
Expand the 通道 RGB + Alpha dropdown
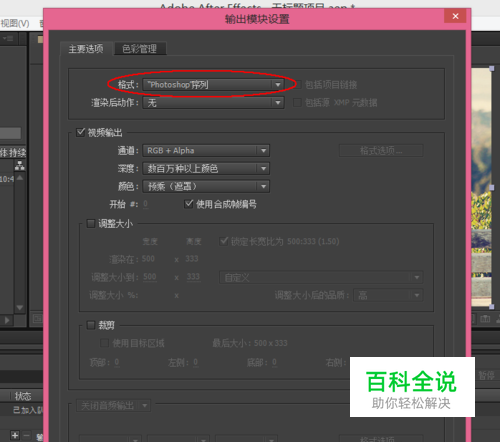click(206, 151)
